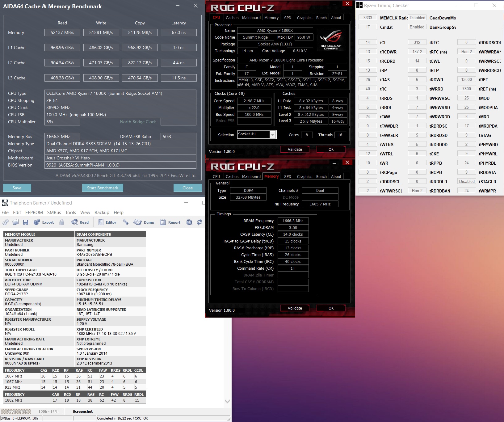Click Validate in the upper CPU-Z window

click(295, 149)
